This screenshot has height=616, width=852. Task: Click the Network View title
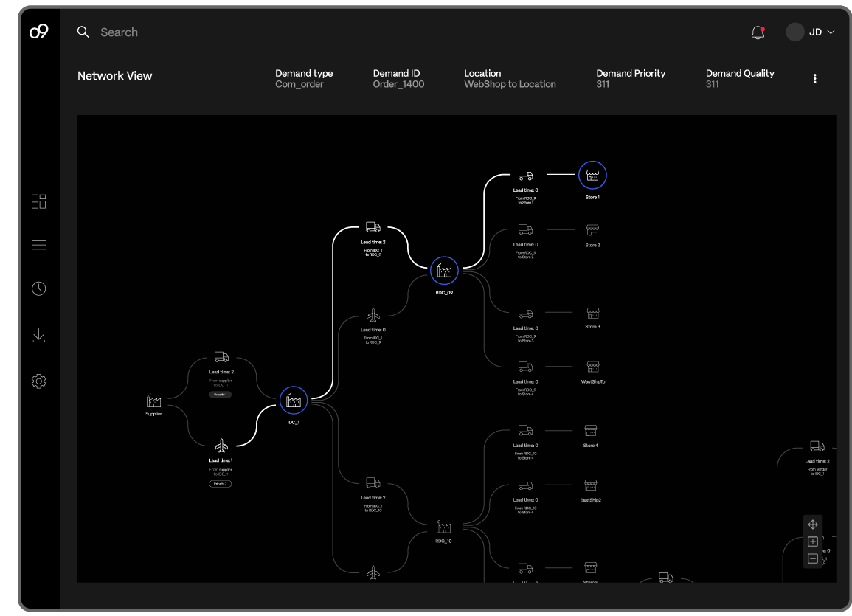pos(114,75)
